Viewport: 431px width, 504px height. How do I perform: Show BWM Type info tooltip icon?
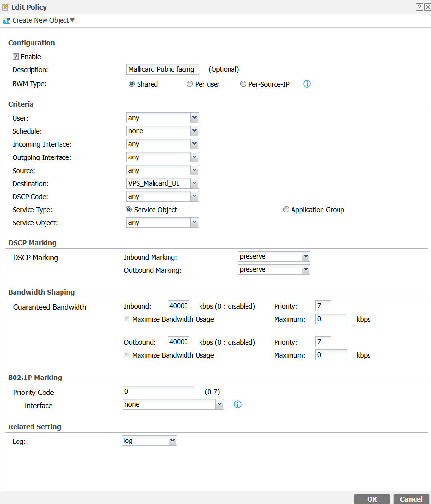tap(307, 84)
